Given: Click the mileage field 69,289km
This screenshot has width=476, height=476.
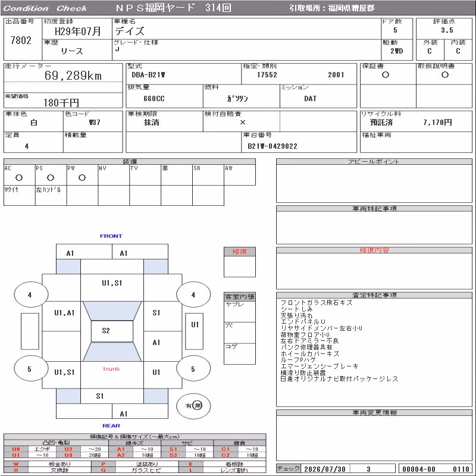Looking at the screenshot, I should coord(73,76).
